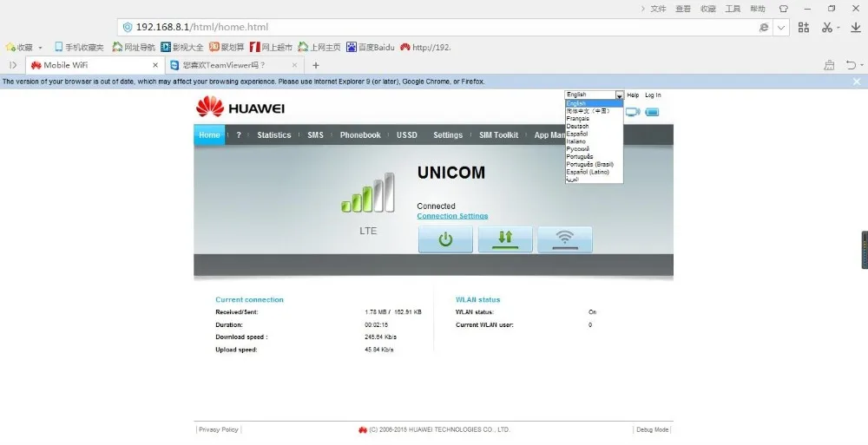This screenshot has height=445, width=868.
Task: Click the Debug Mode link
Action: pos(652,429)
